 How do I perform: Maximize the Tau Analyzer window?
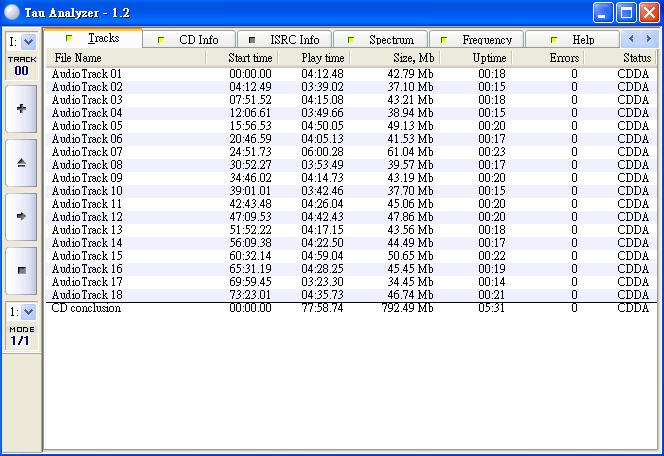click(626, 12)
